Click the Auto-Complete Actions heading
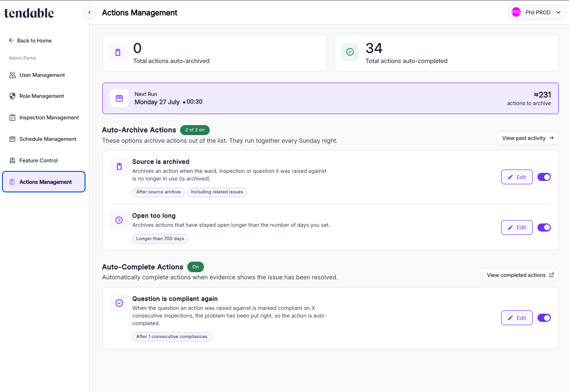The height and width of the screenshot is (392, 569). [143, 267]
